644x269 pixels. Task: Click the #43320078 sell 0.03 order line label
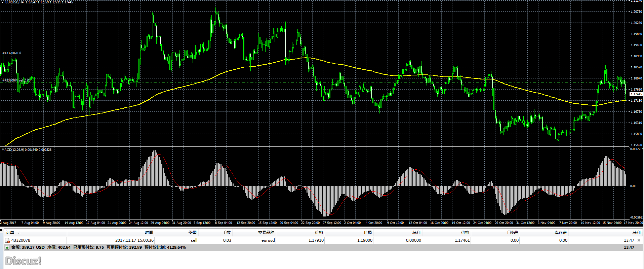[x=16, y=80]
